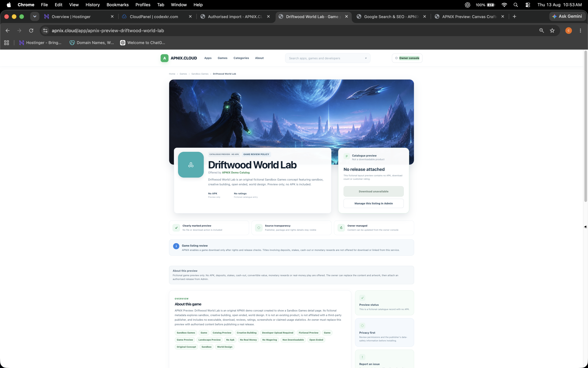Image resolution: width=588 pixels, height=368 pixels.
Task: Open the Apps nav item
Action: point(208,58)
